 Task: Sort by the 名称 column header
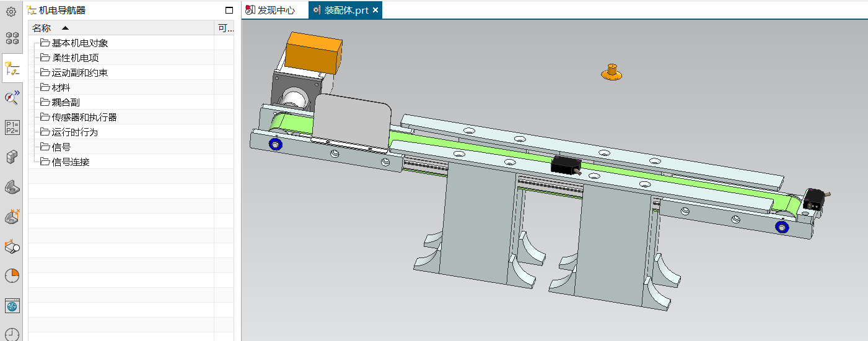point(42,28)
